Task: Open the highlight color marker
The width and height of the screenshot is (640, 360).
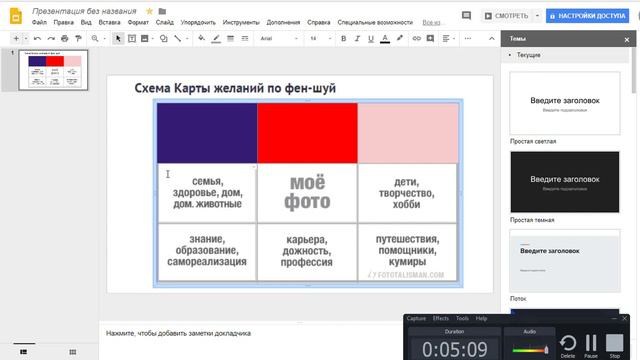Action: click(x=400, y=38)
